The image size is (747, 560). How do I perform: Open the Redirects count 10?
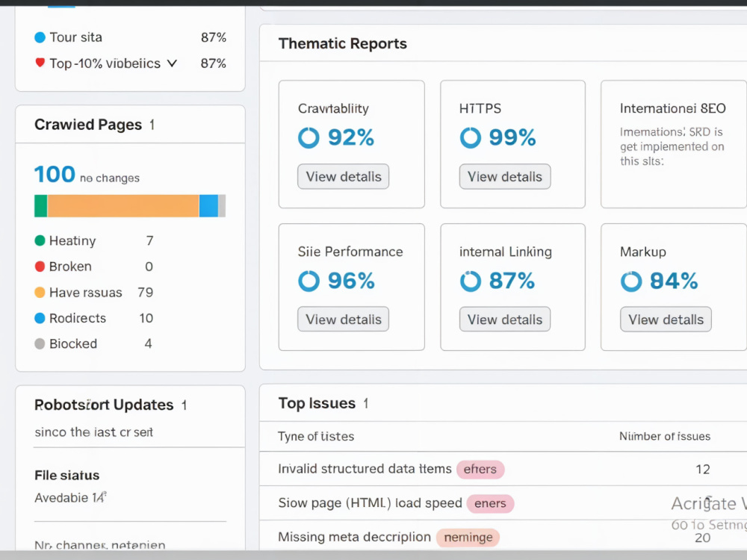click(146, 317)
